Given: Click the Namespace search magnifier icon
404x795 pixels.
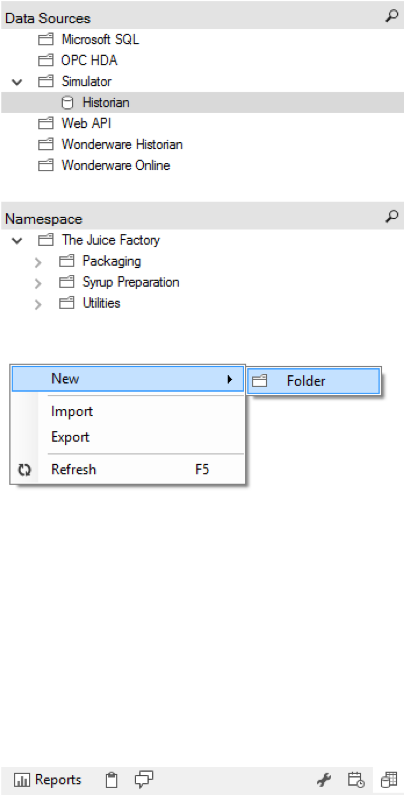Looking at the screenshot, I should [x=391, y=217].
